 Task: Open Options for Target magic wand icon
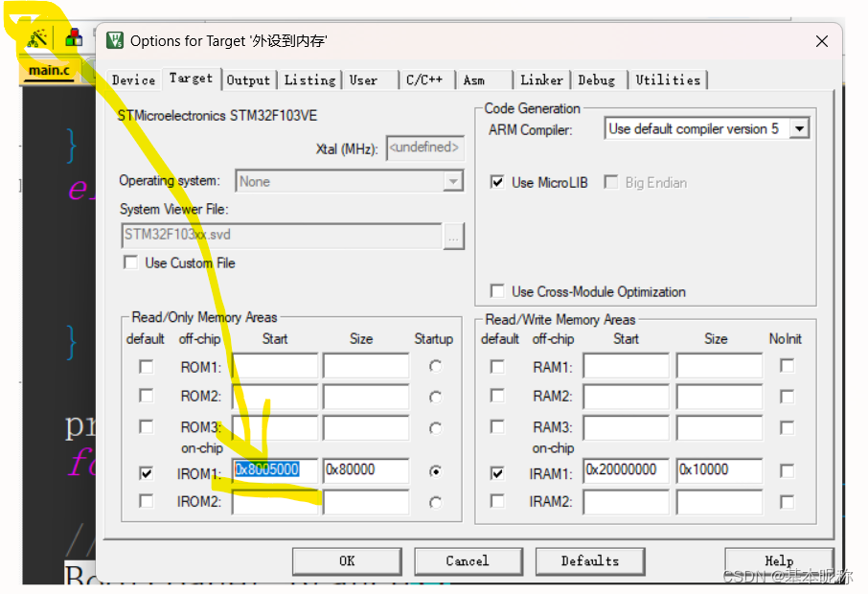pyautogui.click(x=37, y=38)
